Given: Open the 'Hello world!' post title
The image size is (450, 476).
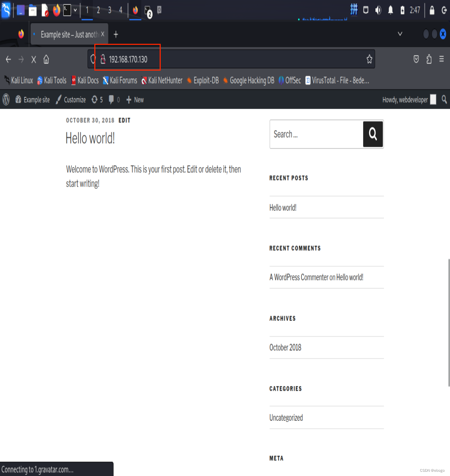Looking at the screenshot, I should (x=90, y=138).
